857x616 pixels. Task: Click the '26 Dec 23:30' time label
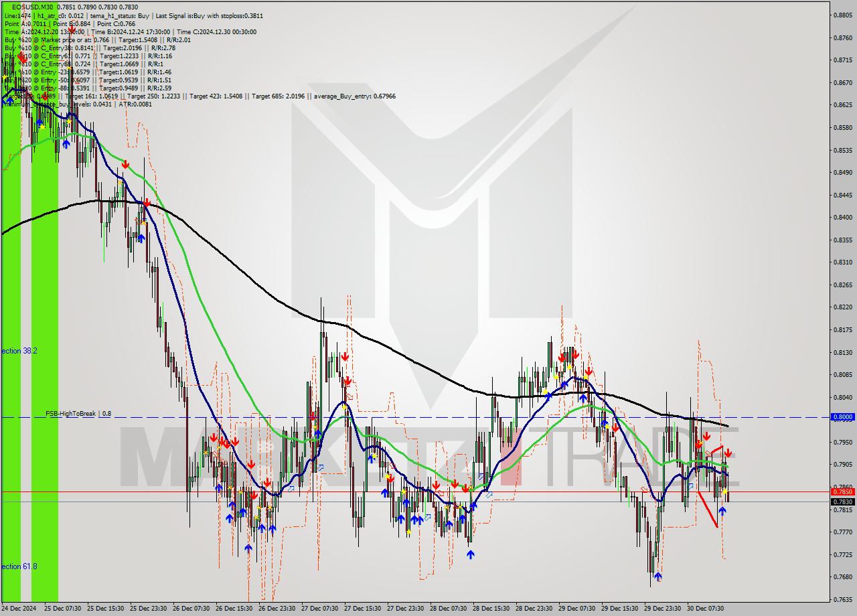(277, 609)
